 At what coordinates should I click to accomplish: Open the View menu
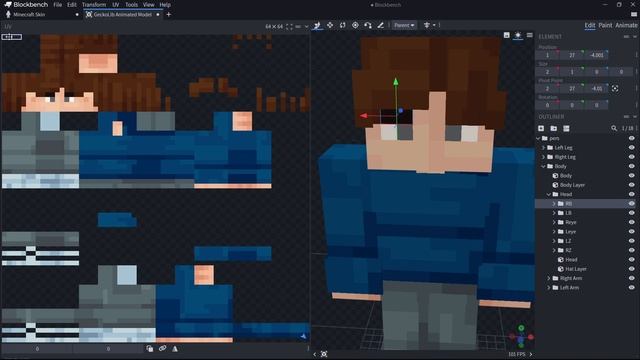click(149, 5)
